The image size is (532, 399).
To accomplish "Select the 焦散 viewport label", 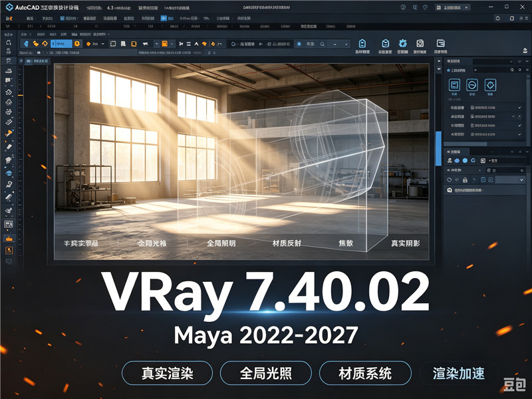I will (x=346, y=243).
